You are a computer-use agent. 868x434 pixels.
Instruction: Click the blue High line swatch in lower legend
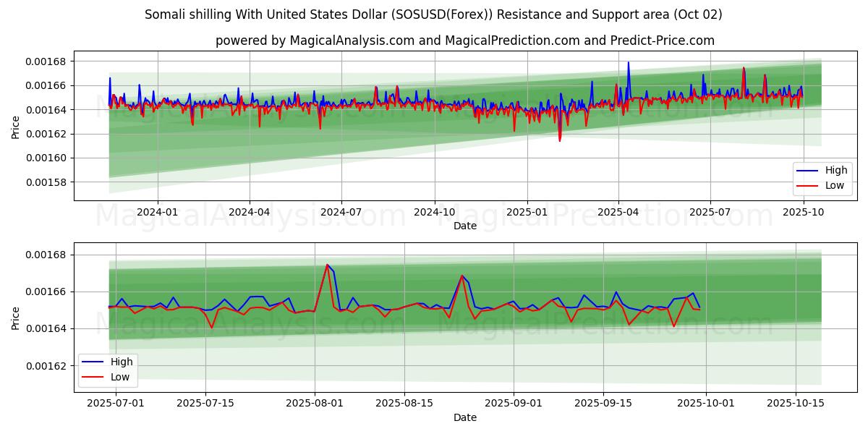click(94, 362)
